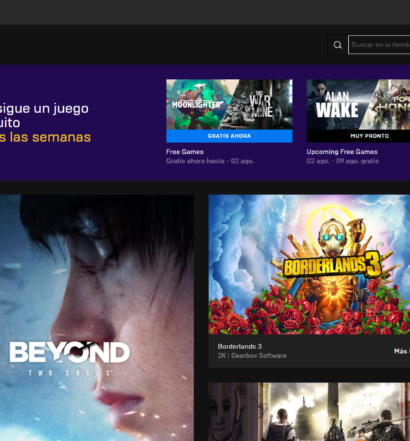This screenshot has width=410, height=441.
Task: Open the Borderlands 3 cover artwork
Action: 309,265
